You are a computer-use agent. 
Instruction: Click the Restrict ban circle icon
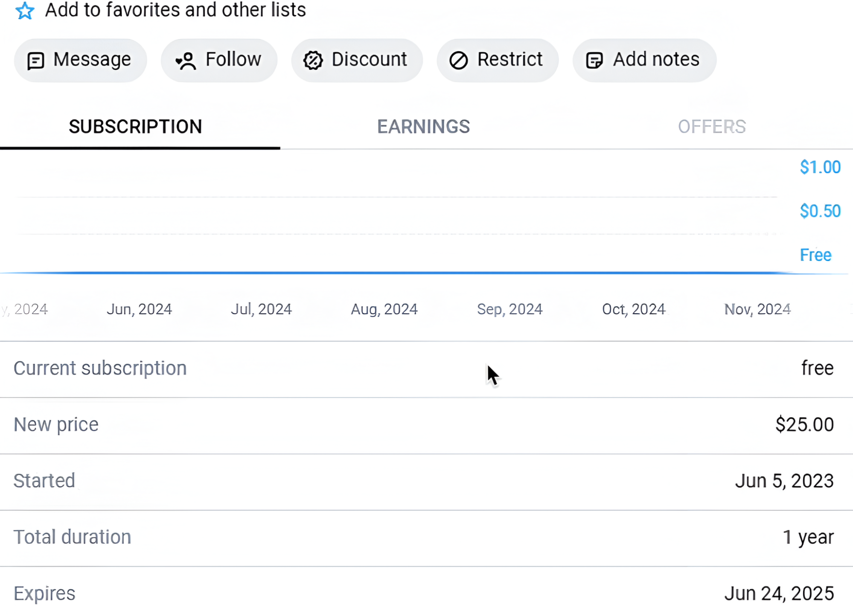click(x=459, y=60)
